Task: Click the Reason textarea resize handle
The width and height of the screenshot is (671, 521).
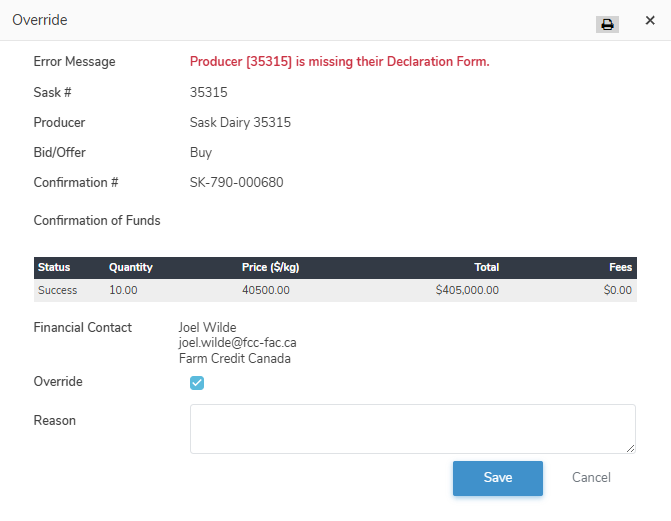Action: tap(630, 448)
